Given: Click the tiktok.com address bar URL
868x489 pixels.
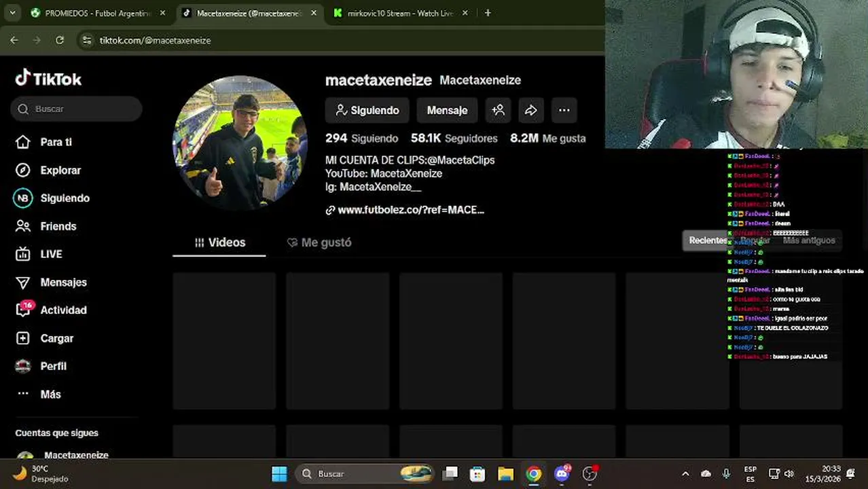Looking at the screenshot, I should (x=155, y=41).
